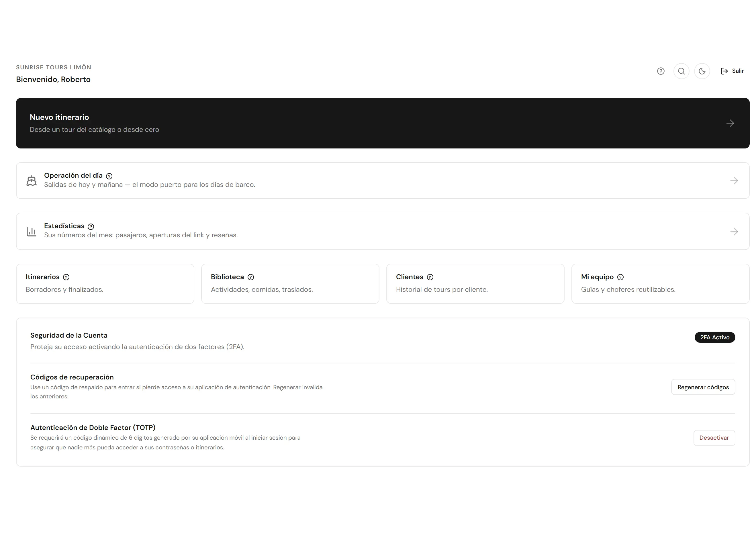This screenshot has width=756, height=552.
Task: Click the Salir logout button
Action: pos(732,71)
